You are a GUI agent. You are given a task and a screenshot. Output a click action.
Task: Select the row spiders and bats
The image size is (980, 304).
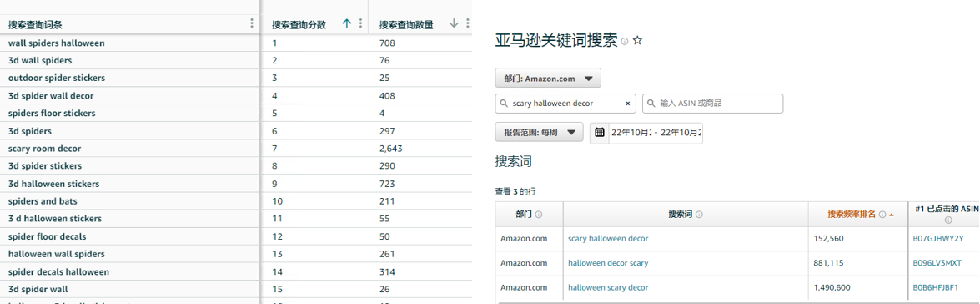tap(236, 201)
